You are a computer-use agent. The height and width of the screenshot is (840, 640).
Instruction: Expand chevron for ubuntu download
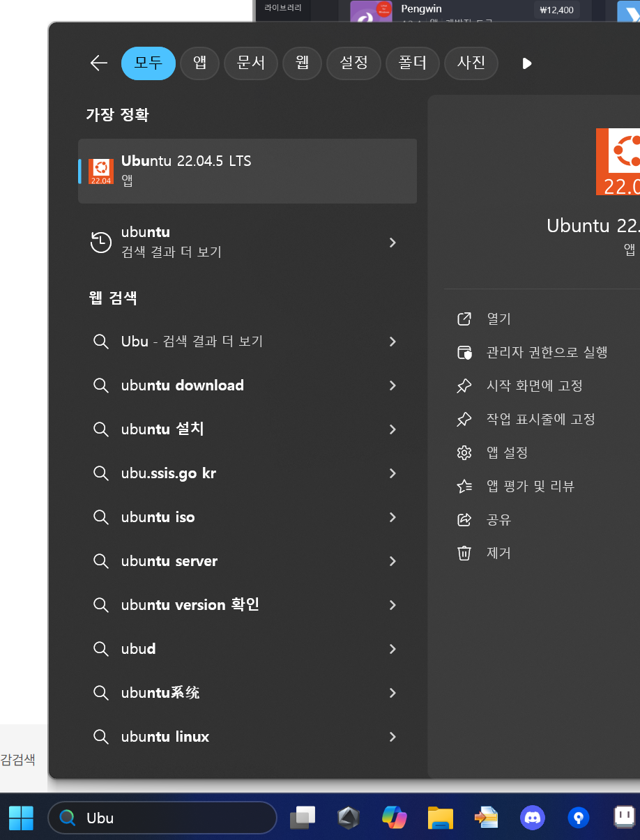pos(393,385)
